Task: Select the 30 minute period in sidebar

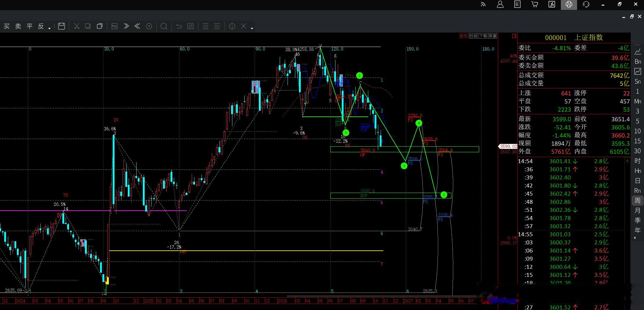Action: click(x=638, y=151)
